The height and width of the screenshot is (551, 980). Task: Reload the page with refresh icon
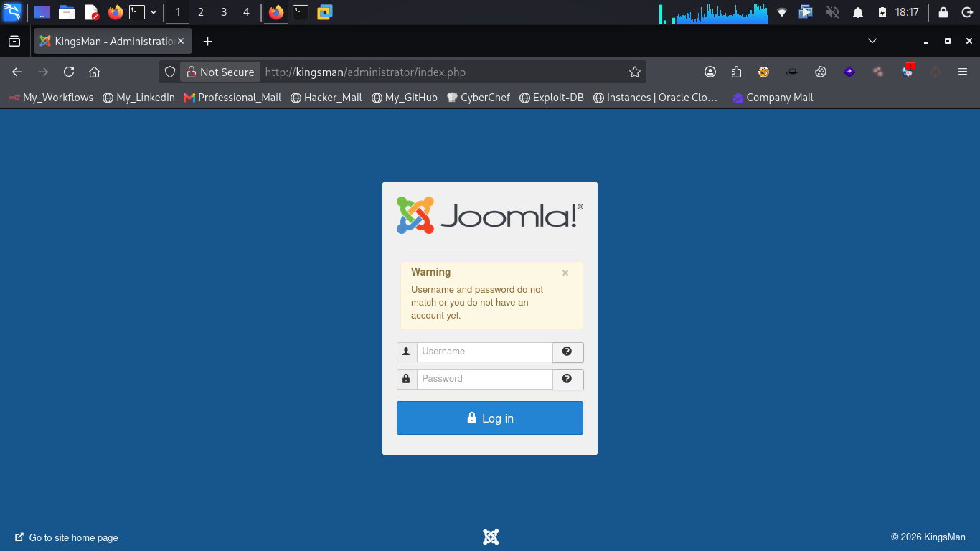pos(69,72)
